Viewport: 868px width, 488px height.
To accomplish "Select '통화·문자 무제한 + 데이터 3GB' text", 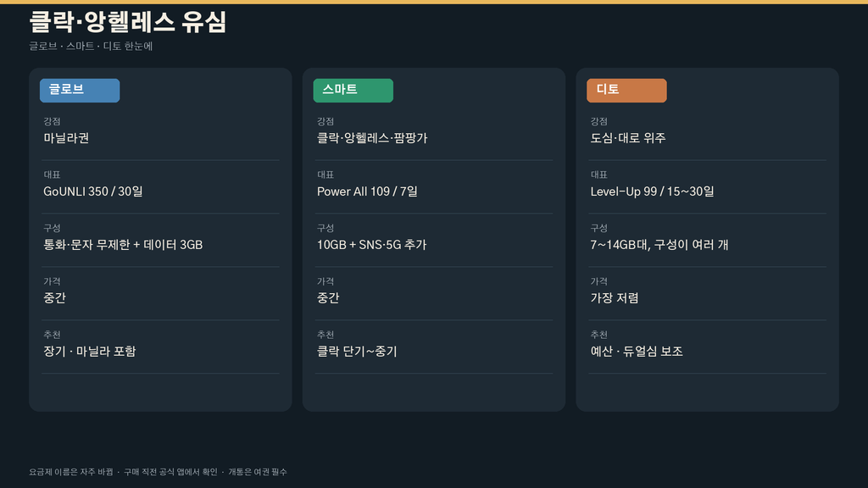I will (123, 245).
